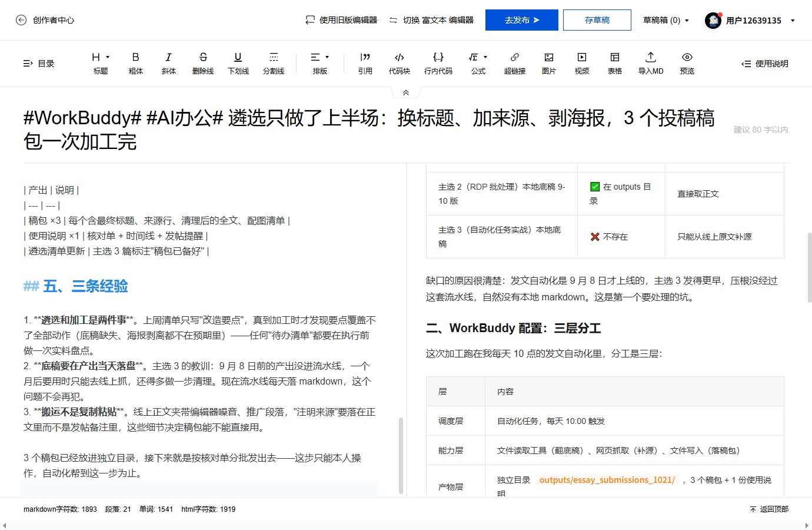Click the user avatar image
The image size is (812, 530).
click(713, 21)
